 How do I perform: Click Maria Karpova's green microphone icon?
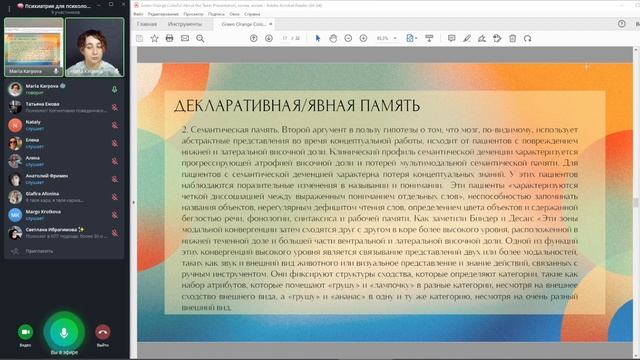115,89
